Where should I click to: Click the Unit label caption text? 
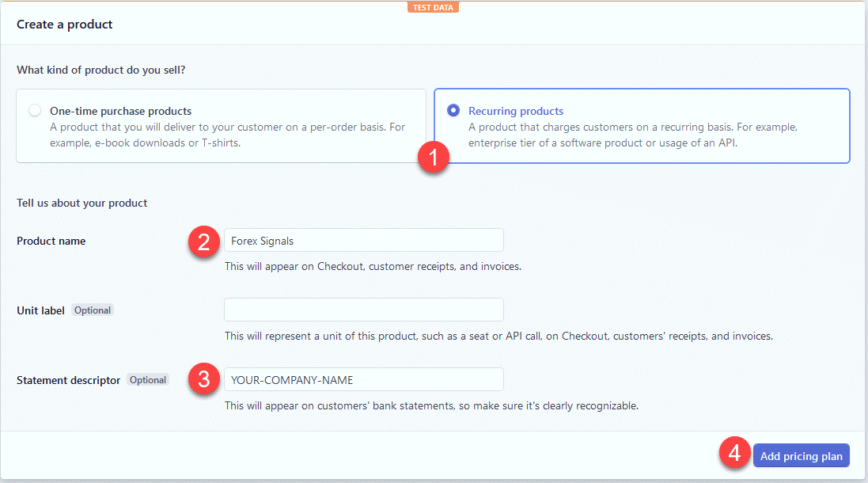click(x=41, y=310)
